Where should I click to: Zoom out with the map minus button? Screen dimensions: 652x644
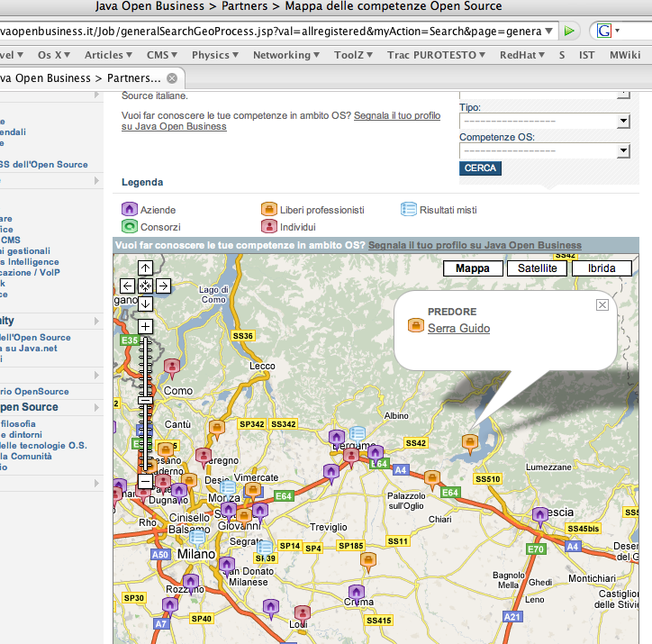[145, 482]
